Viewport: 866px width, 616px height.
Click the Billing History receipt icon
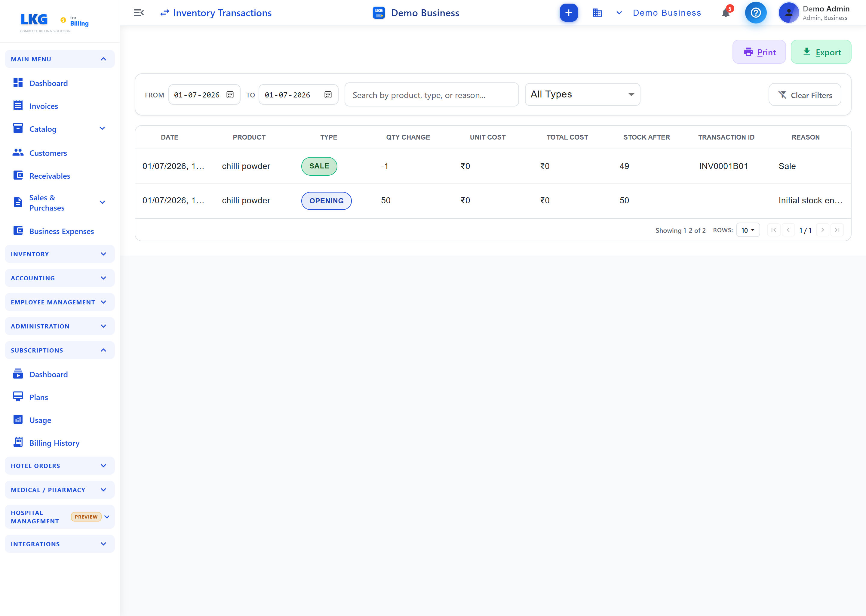pos(18,442)
